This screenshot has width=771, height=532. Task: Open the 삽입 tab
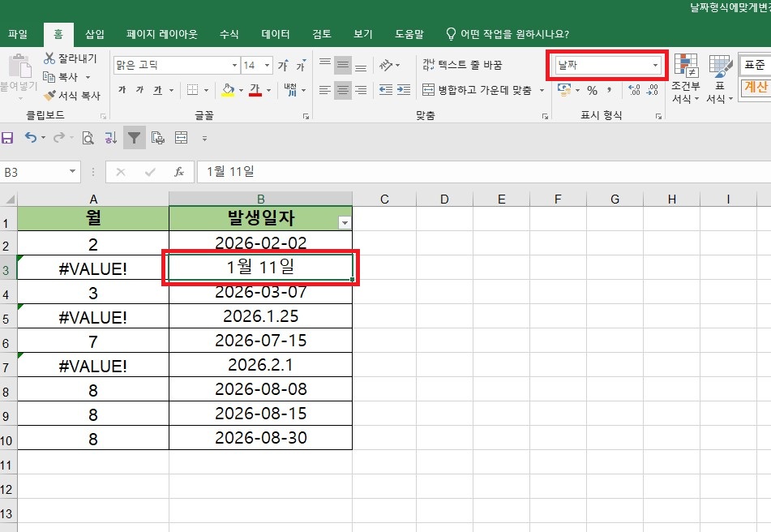(94, 34)
